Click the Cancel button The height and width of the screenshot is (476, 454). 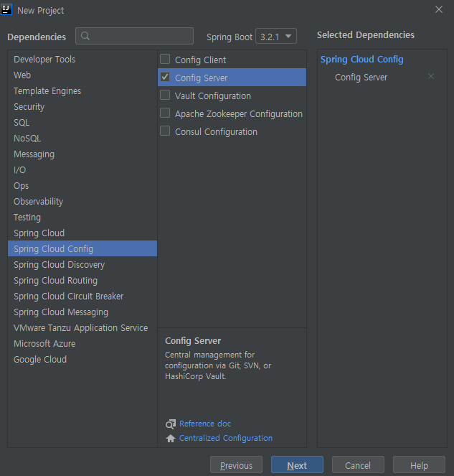[358, 465]
